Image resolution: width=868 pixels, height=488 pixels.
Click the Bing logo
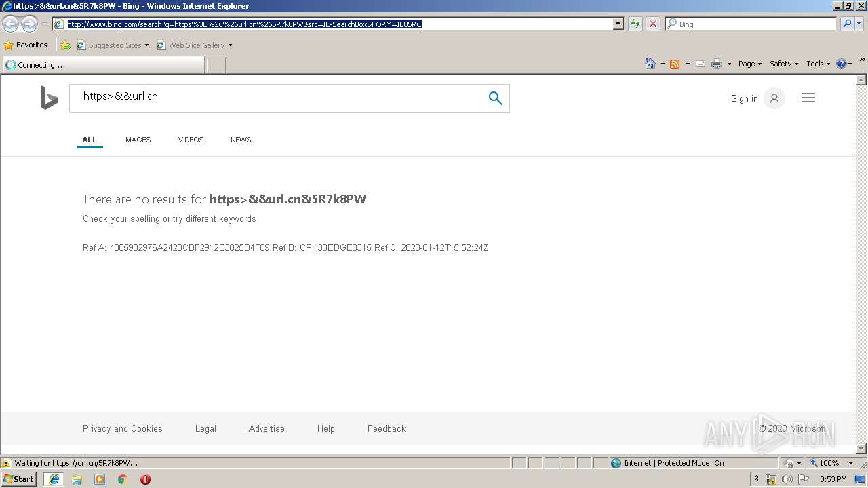pos(49,98)
